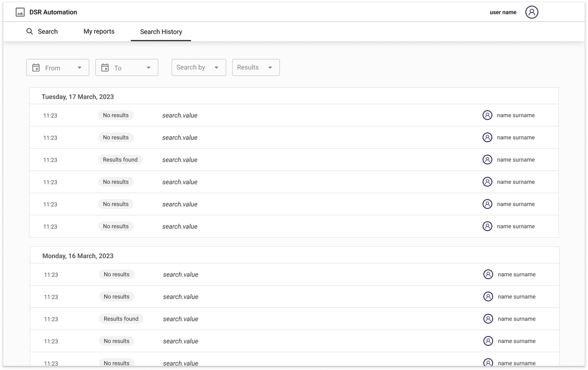Image resolution: width=588 pixels, height=370 pixels.
Task: Click the calendar icon in To field
Action: point(105,68)
